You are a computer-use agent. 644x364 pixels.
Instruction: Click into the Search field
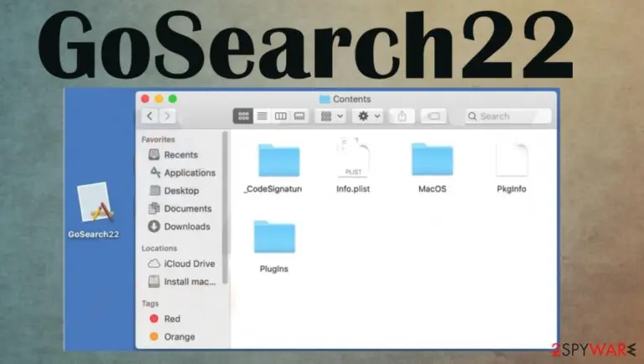pos(508,117)
